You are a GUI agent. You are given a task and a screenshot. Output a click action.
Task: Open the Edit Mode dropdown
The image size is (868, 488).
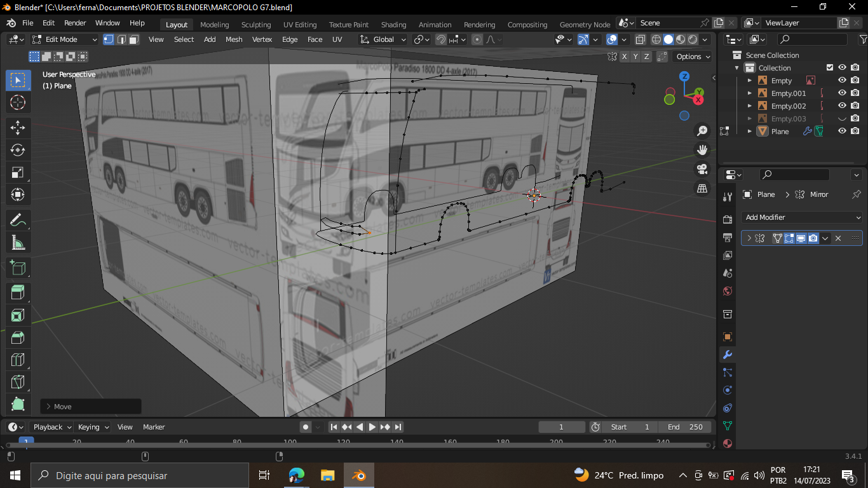[65, 39]
